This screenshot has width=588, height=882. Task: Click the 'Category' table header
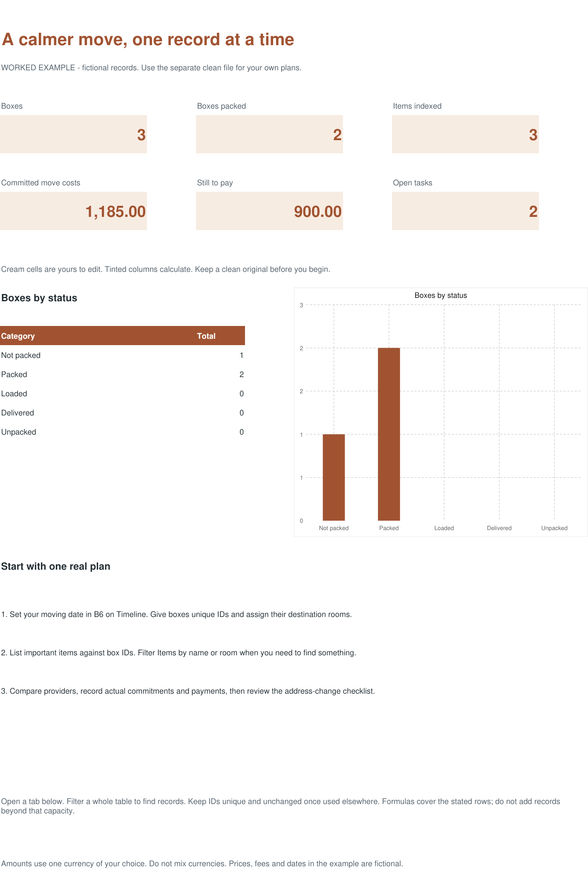(18, 336)
